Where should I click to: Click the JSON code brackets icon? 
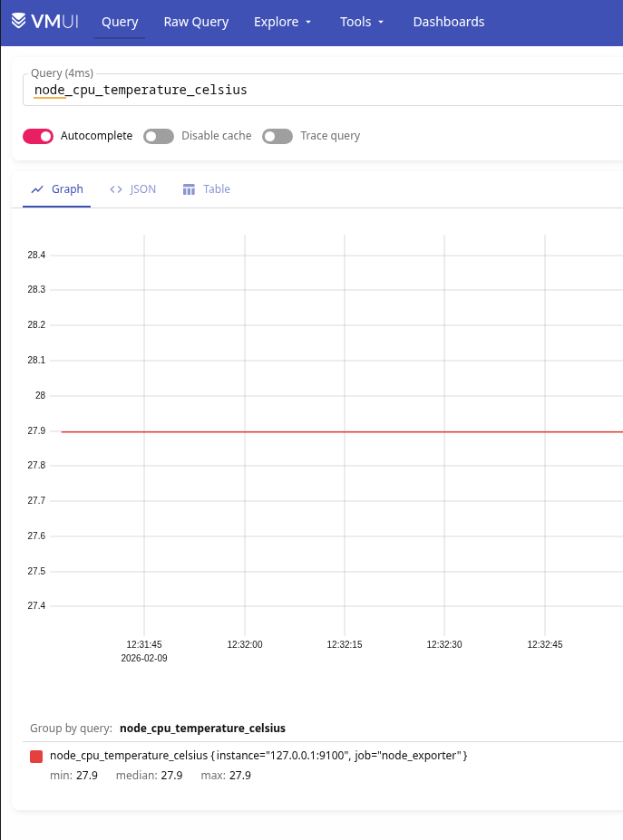pos(116,189)
